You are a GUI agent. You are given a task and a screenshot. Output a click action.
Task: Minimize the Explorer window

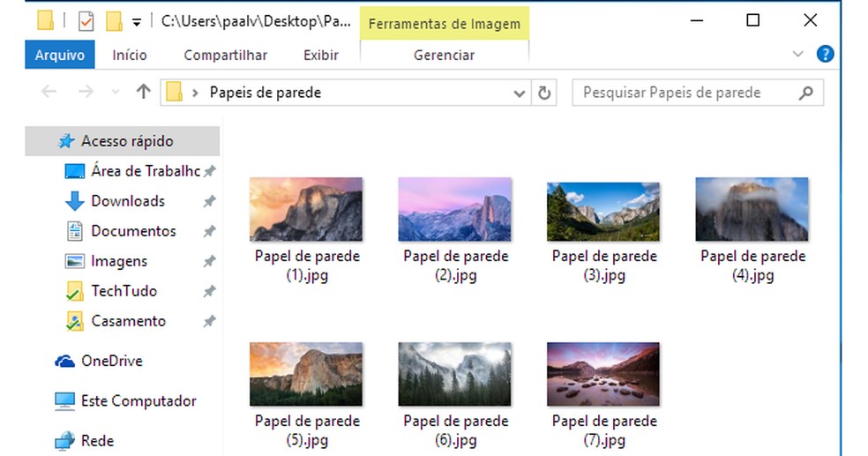click(697, 21)
